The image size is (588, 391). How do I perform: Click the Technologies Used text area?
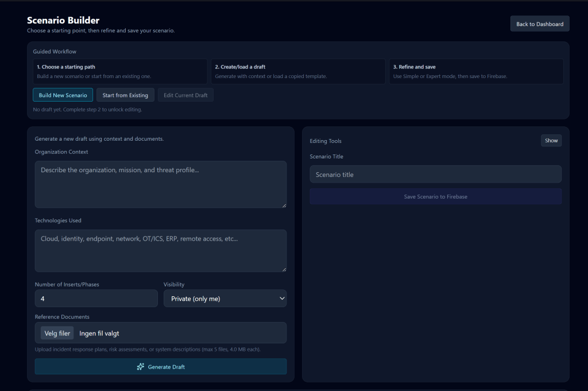pos(161,251)
